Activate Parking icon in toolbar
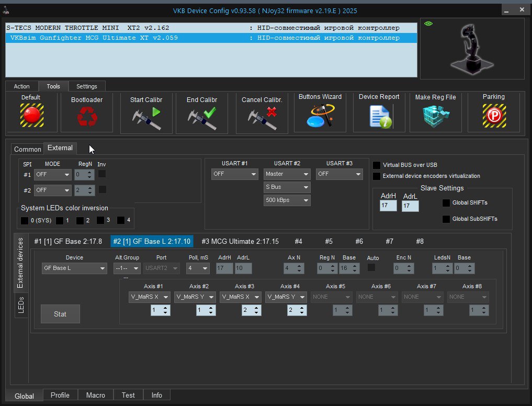This screenshot has height=406, width=532. (493, 116)
